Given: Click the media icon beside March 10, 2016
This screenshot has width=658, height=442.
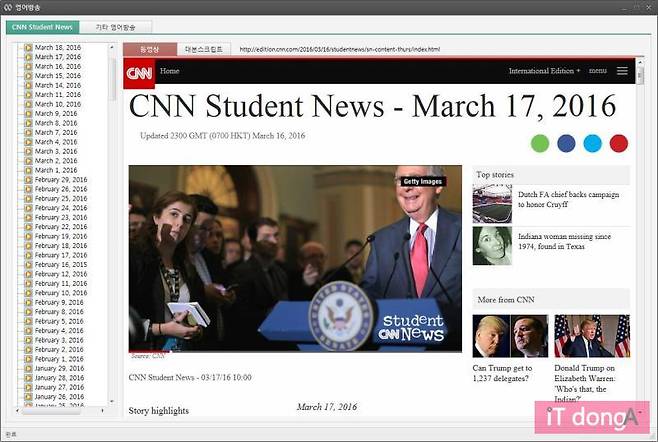Looking at the screenshot, I should tap(28, 104).
